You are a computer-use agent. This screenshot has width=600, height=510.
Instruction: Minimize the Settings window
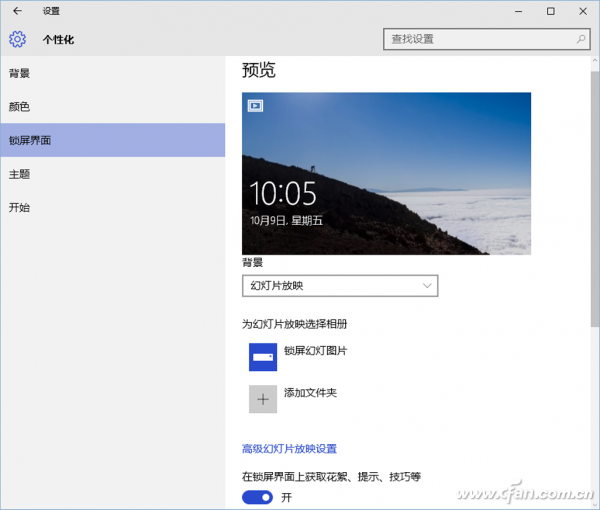(x=518, y=11)
